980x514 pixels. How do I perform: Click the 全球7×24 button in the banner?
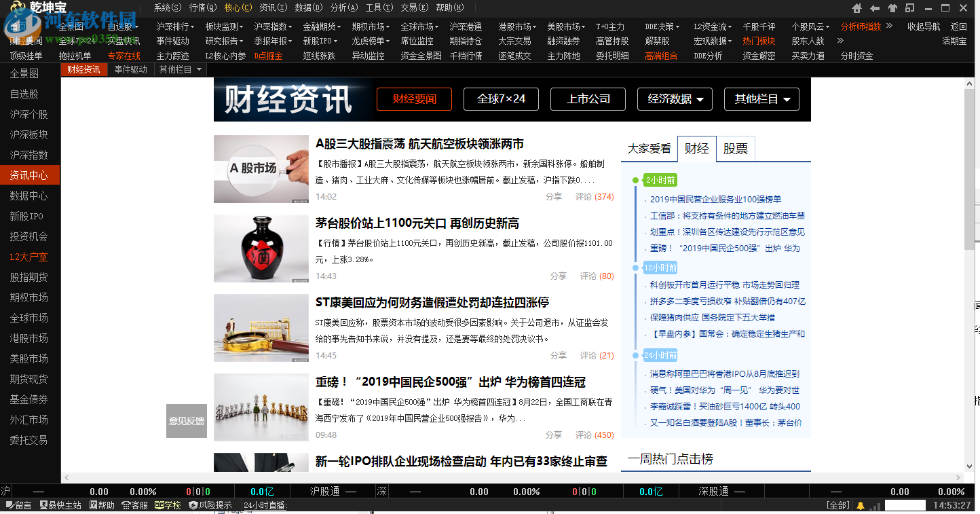tap(502, 99)
